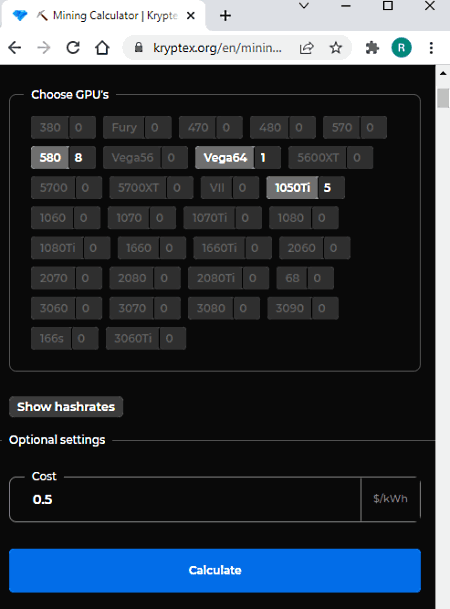Screen dimensions: 450x609
Task: Reload the Kryptex page
Action: [x=73, y=48]
